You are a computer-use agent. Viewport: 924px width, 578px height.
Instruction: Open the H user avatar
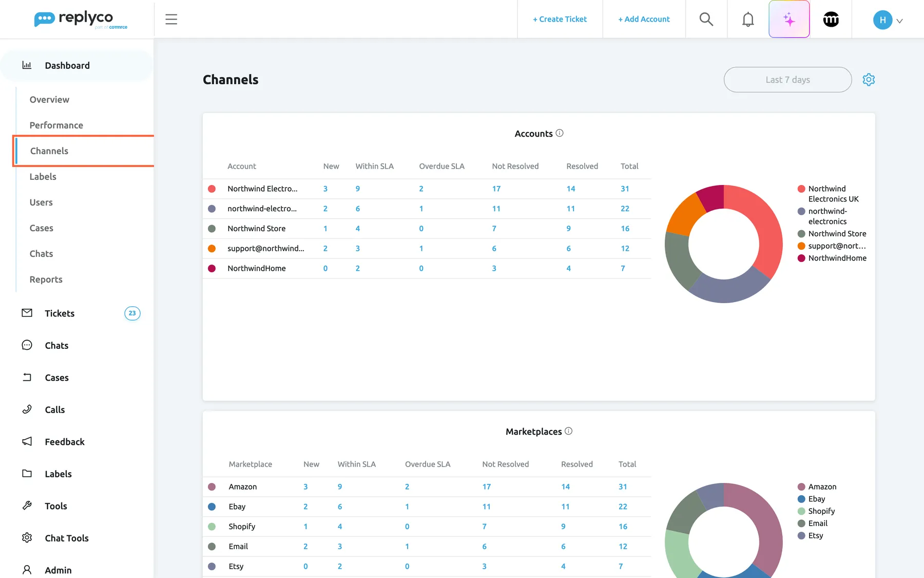[x=882, y=20]
